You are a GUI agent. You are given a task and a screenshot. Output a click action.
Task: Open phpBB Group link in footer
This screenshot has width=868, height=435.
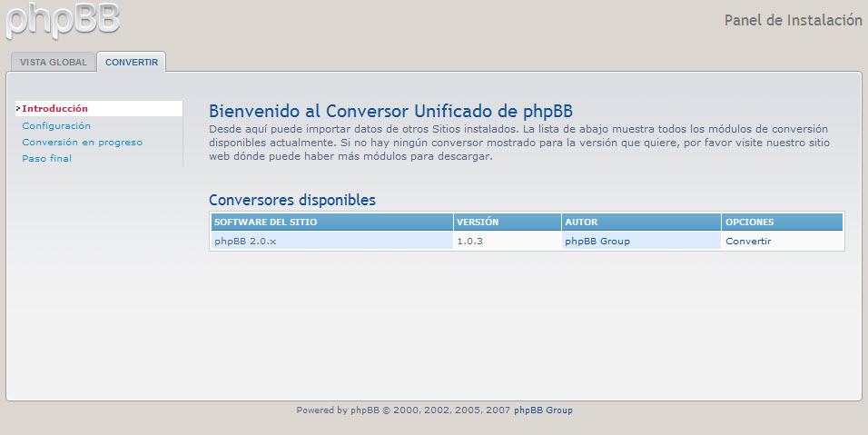point(543,410)
